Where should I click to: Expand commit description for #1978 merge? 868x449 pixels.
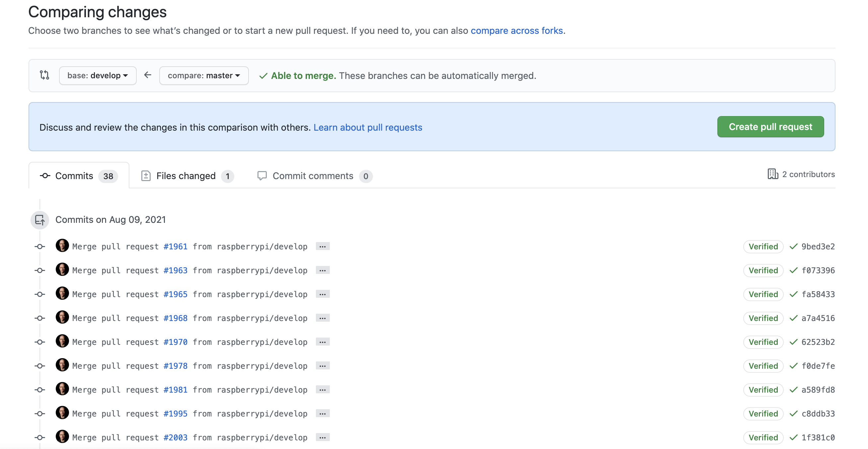(x=323, y=366)
